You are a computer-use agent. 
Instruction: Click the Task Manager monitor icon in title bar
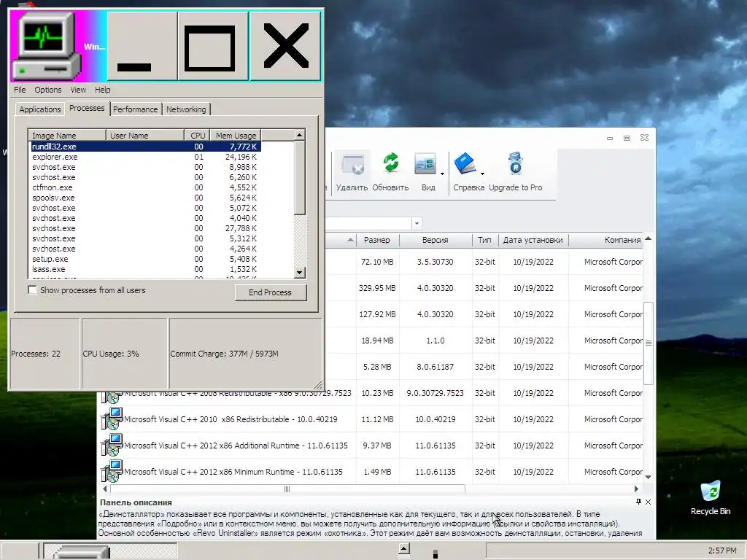click(46, 46)
